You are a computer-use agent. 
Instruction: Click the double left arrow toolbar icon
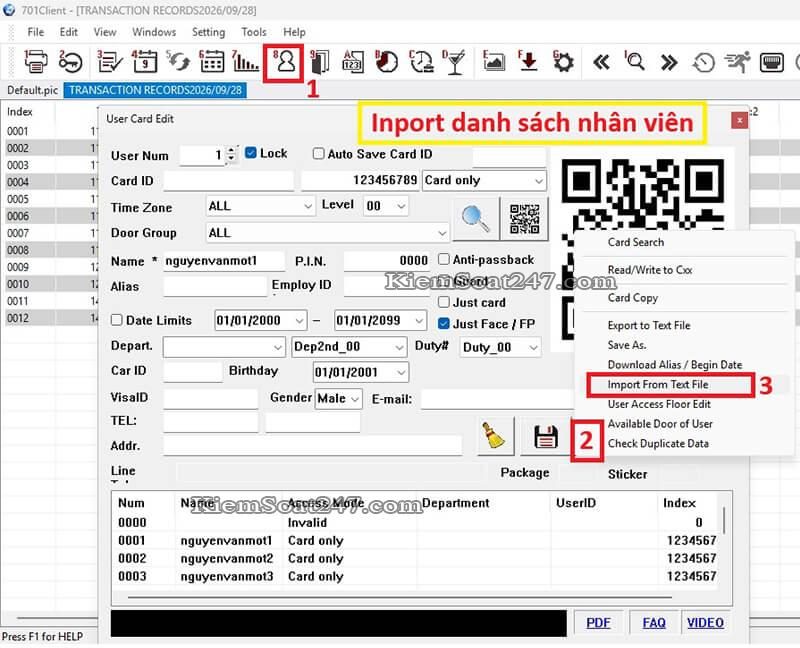[x=601, y=63]
